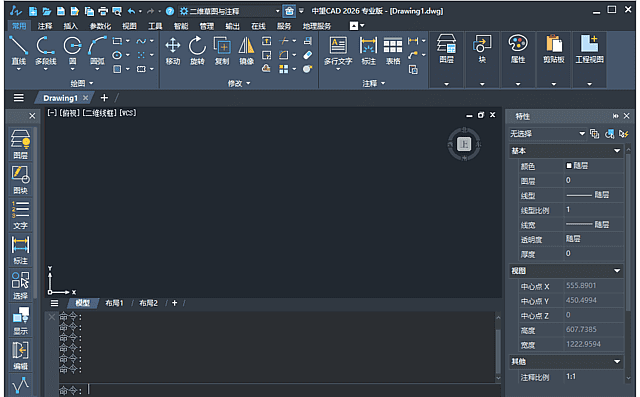Open the 图层 layer panel in ribbon

446,49
